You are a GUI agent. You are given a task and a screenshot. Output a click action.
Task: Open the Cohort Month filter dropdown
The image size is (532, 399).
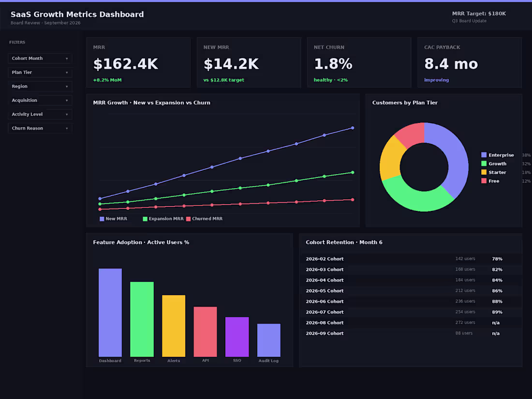pos(40,59)
